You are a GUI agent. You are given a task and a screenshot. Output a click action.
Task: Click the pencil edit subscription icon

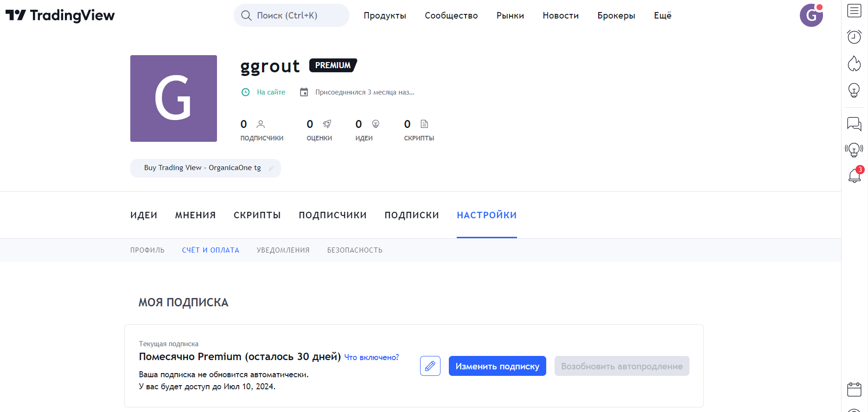point(430,366)
